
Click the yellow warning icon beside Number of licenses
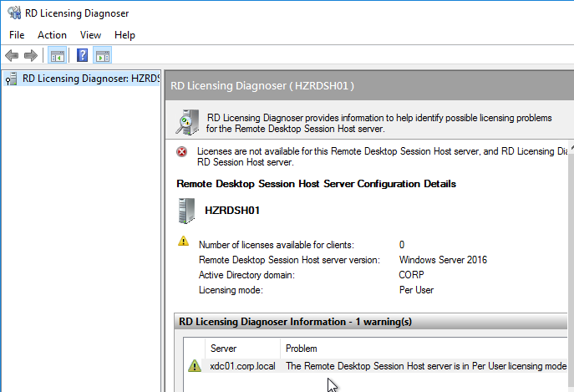[183, 241]
